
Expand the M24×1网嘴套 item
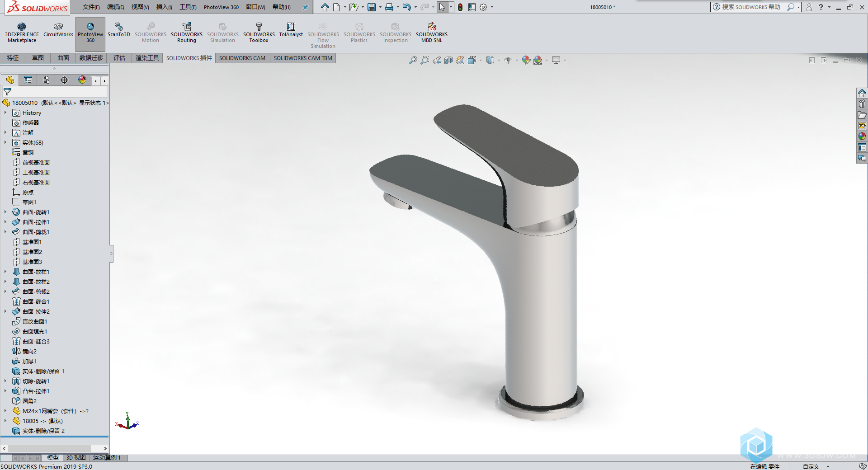coord(5,411)
